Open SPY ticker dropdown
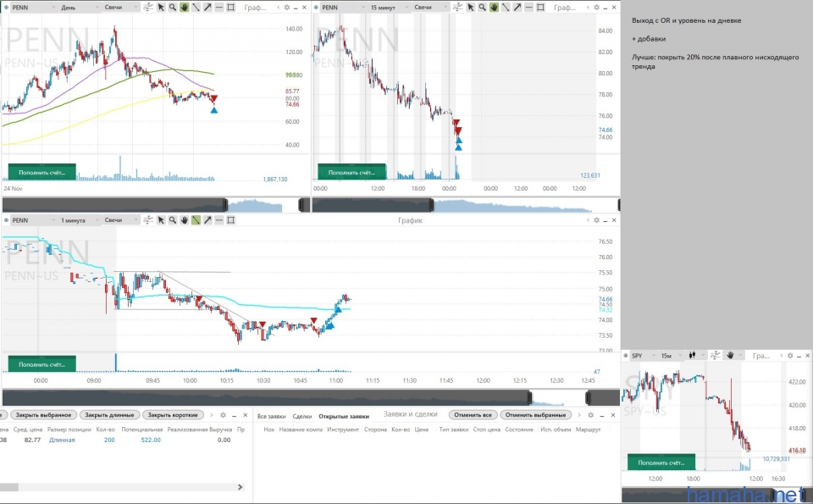This screenshot has height=504, width=813. [x=643, y=355]
